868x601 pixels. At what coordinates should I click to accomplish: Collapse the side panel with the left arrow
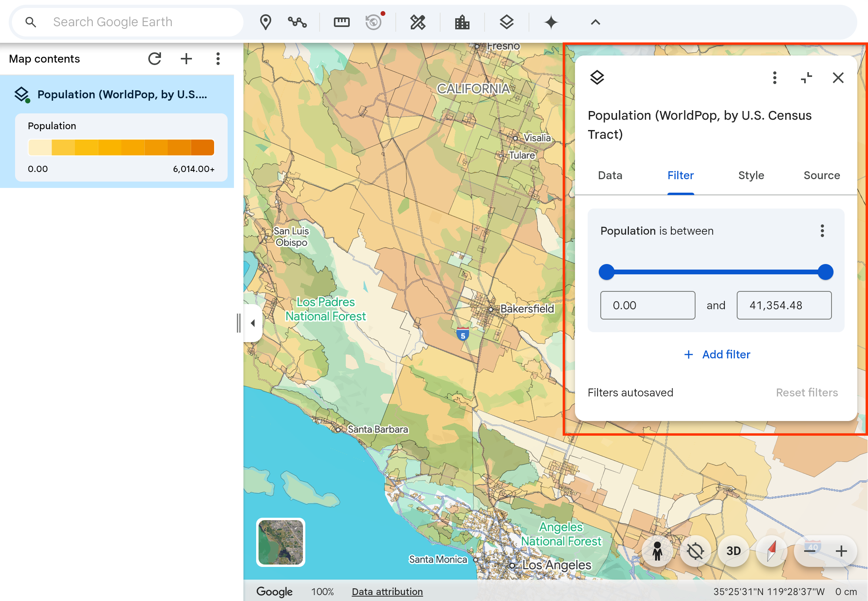pos(253,323)
